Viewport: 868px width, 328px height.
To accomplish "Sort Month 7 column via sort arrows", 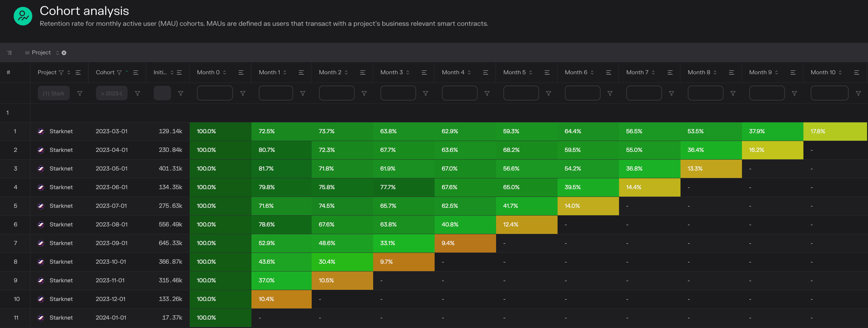I will coord(653,72).
